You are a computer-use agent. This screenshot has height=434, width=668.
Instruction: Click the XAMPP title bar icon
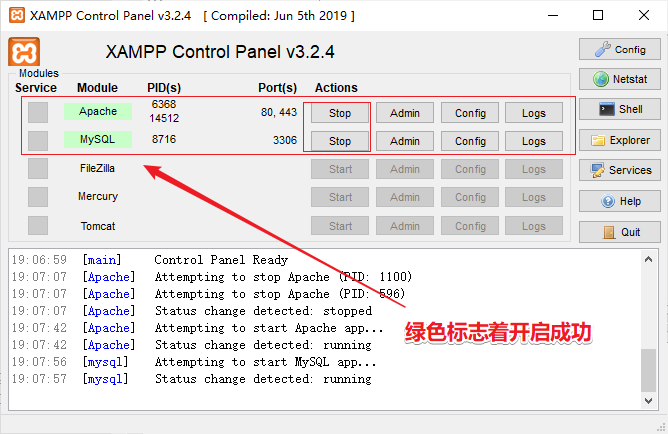[17, 15]
